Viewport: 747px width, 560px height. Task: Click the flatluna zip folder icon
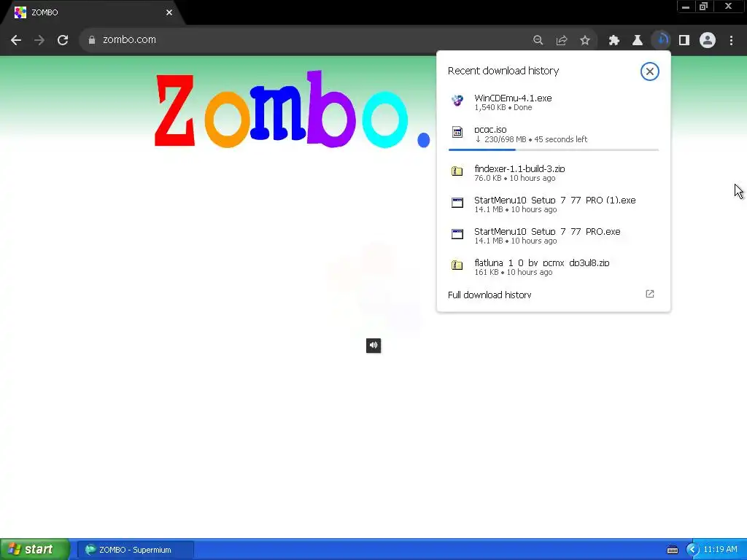click(457, 265)
